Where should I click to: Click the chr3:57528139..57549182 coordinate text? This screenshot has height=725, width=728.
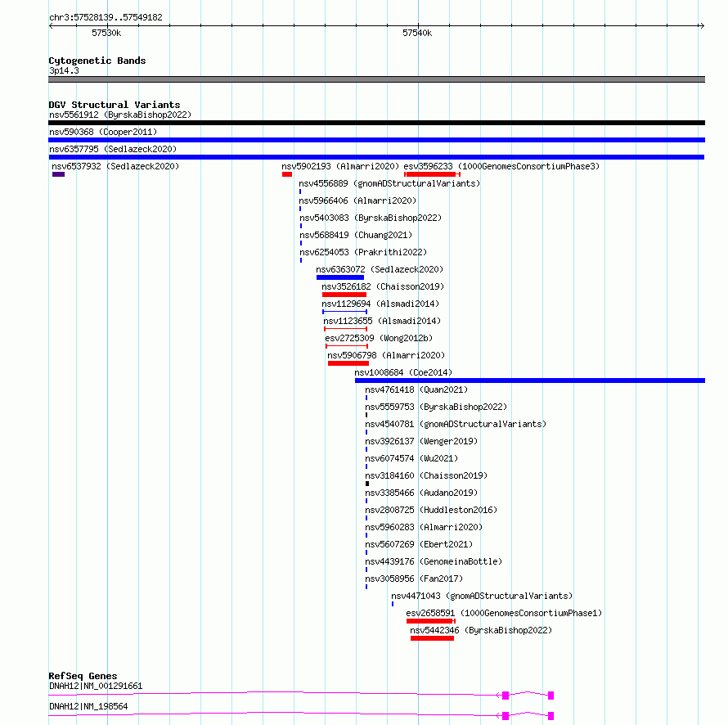coord(106,18)
